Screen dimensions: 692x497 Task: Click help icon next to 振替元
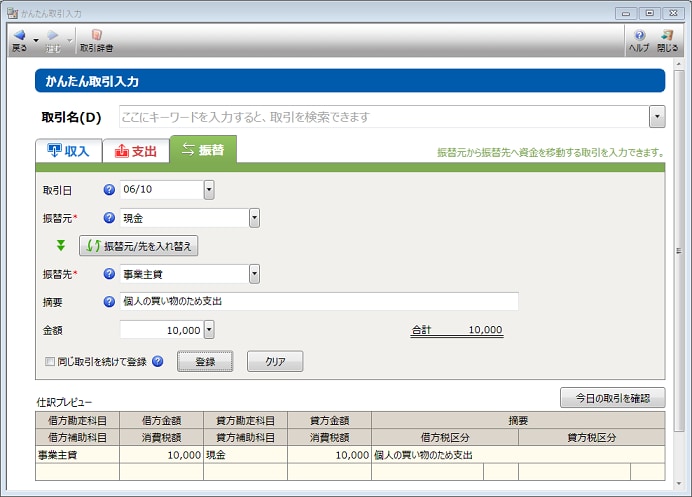click(x=109, y=217)
